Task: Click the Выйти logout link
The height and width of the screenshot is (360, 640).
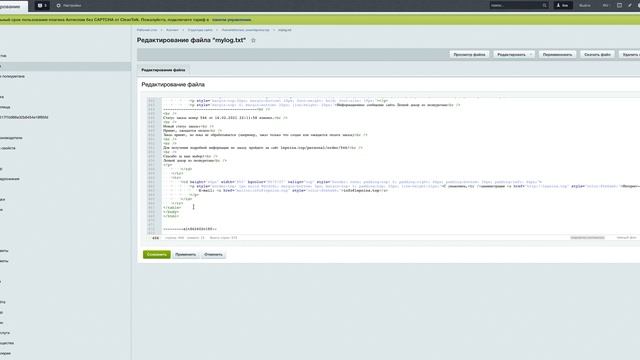Action: coord(584,6)
